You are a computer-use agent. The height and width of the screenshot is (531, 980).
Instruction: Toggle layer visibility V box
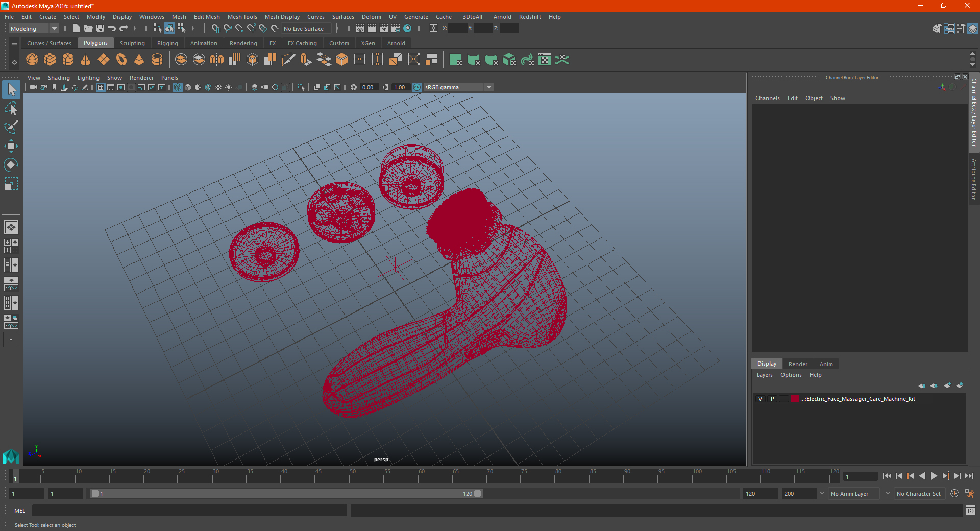point(760,399)
